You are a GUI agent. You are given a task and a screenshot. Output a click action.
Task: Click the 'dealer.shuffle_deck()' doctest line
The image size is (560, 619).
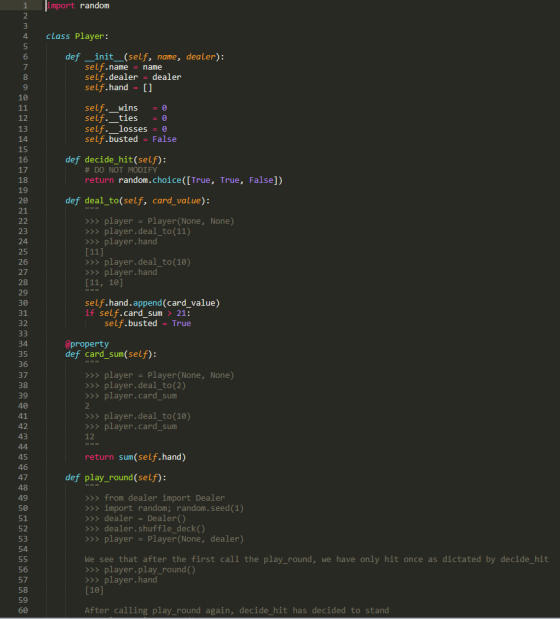145,529
